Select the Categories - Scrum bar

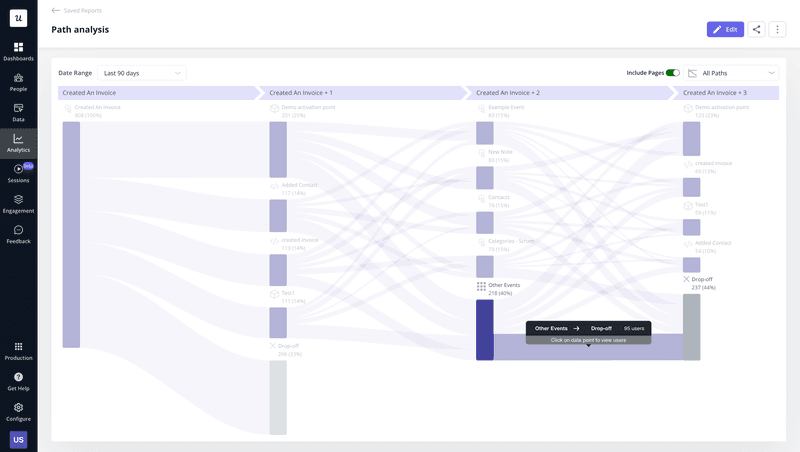[x=485, y=267]
